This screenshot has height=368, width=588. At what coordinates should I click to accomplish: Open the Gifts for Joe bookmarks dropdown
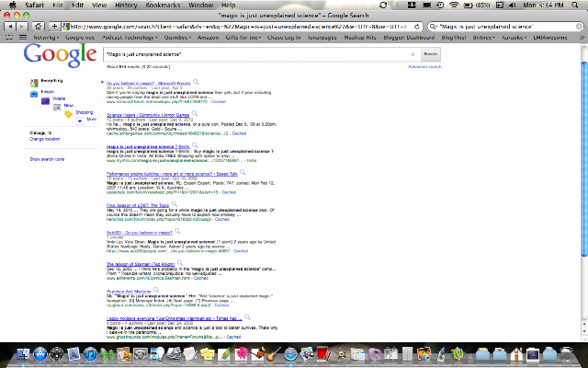tap(243, 38)
